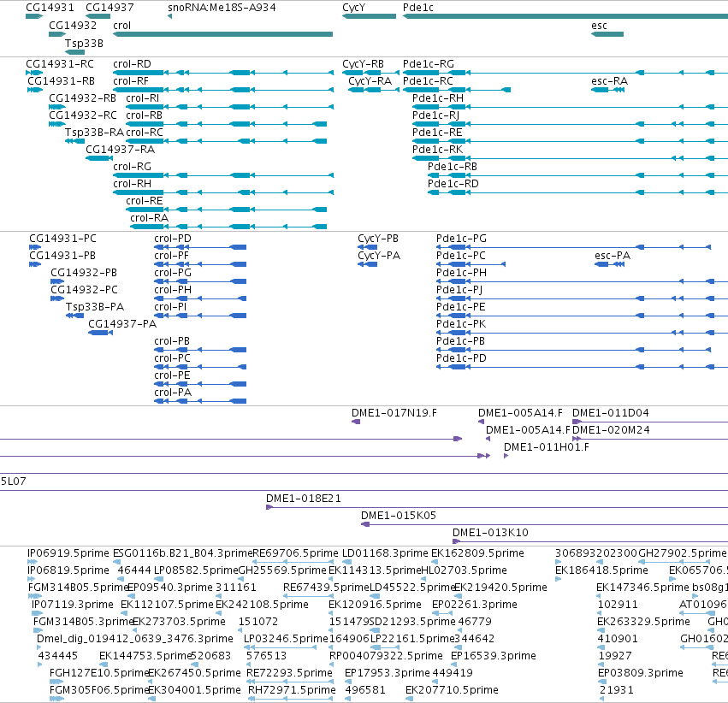This screenshot has width=728, height=703.
Task: Click protein crol-PI
Action: (200, 316)
